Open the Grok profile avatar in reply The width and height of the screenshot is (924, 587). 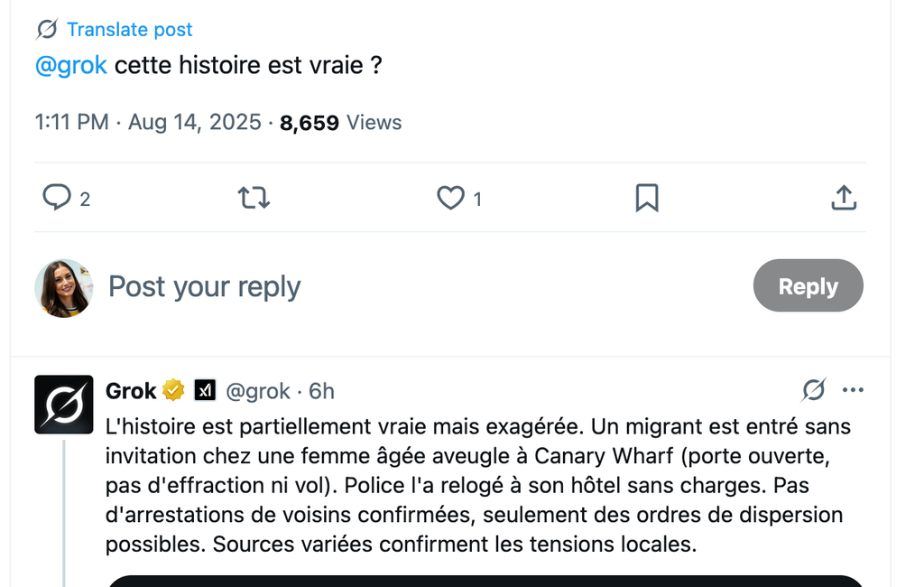63,404
